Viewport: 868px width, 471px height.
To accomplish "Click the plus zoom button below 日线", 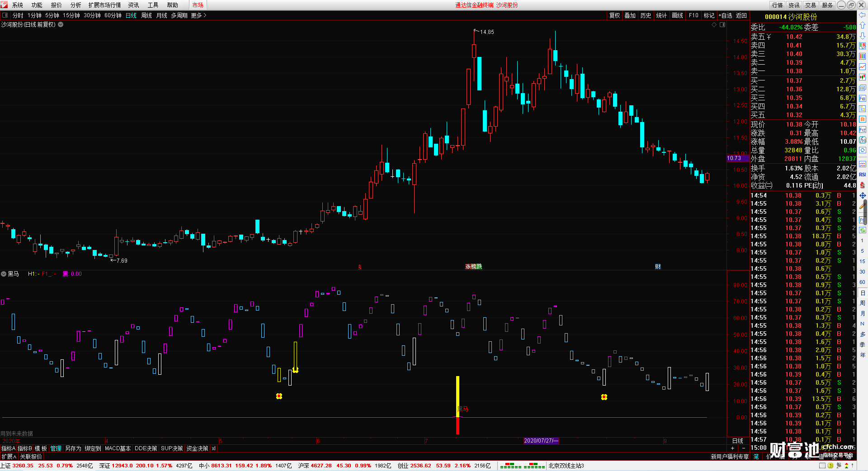I will (733, 448).
